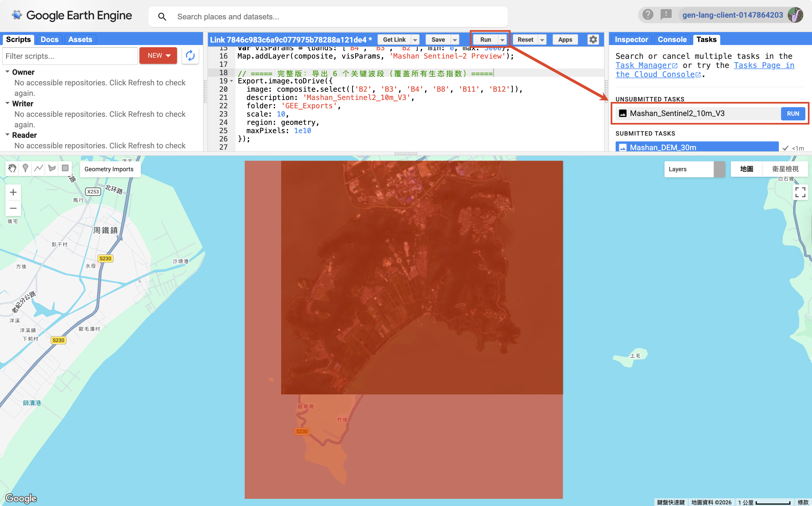
Task: Switch map to satellite view 衛星檢視
Action: click(785, 169)
